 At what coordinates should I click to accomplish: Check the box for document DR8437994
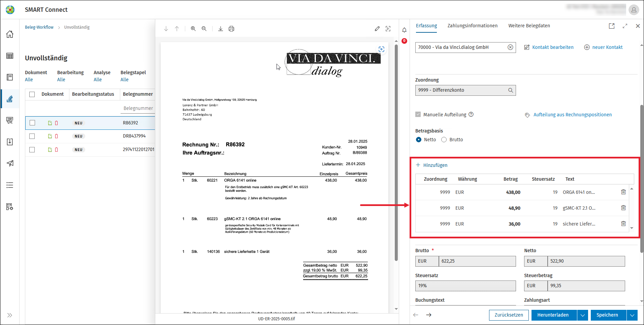(x=32, y=136)
